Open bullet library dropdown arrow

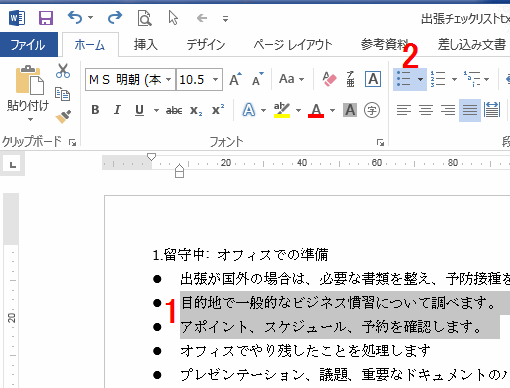420,79
